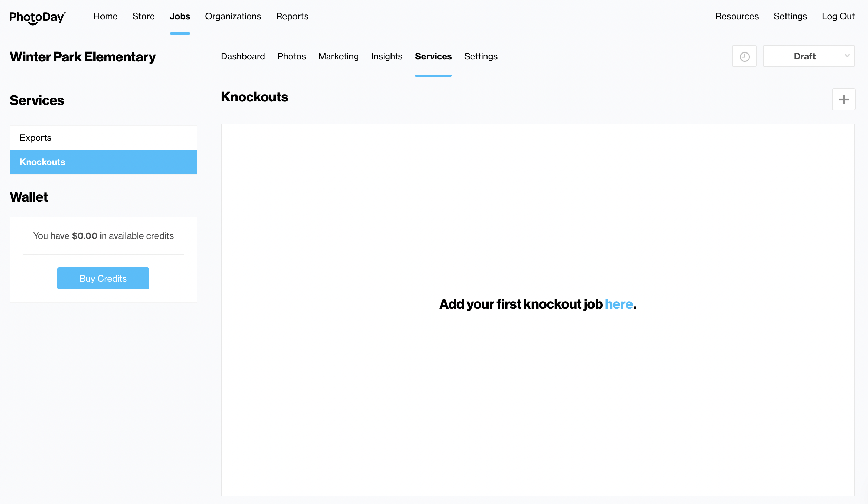Select Jobs in top navigation
This screenshot has width=868, height=504.
tap(180, 16)
